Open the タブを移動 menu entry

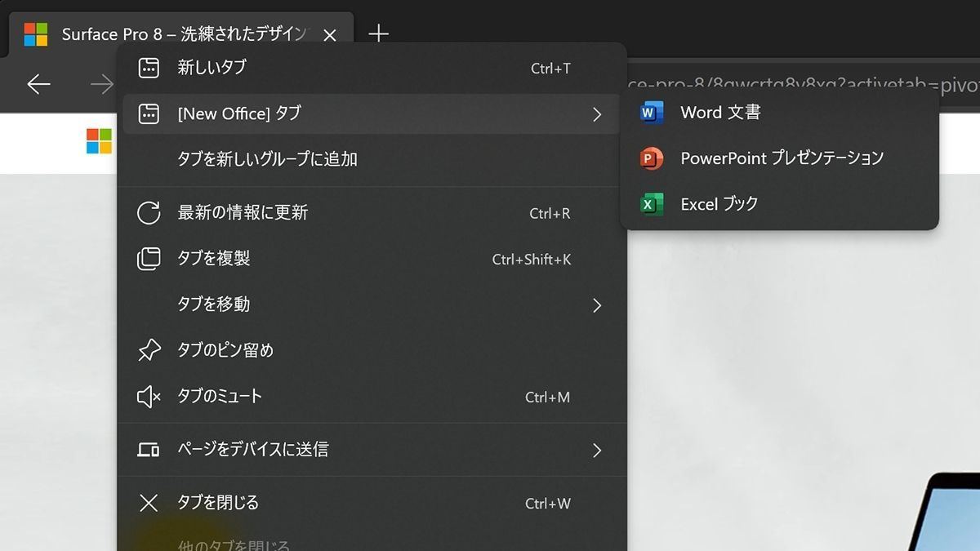pyautogui.click(x=372, y=304)
